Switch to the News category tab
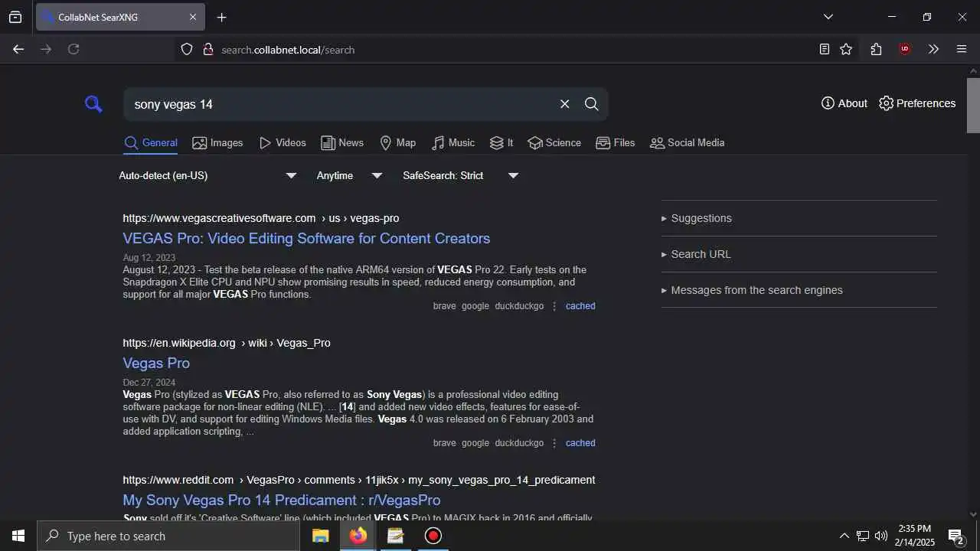The height and width of the screenshot is (551, 980). (x=342, y=143)
